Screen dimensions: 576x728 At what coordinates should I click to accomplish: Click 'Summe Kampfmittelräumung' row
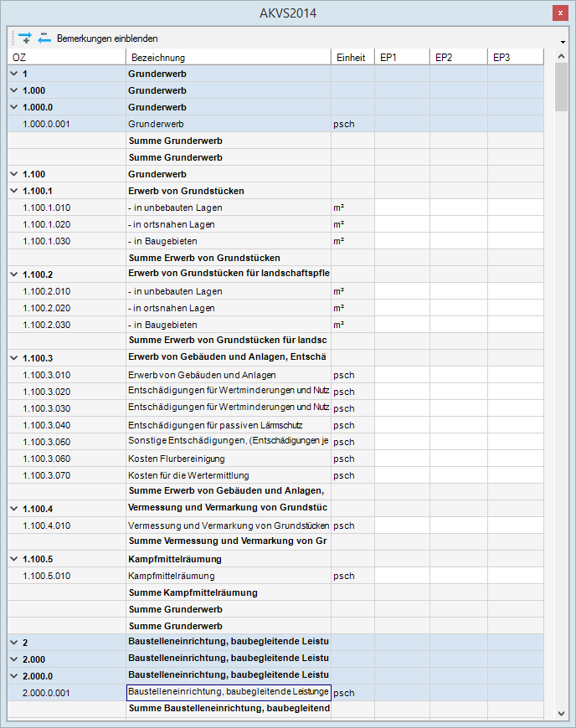click(x=275, y=592)
